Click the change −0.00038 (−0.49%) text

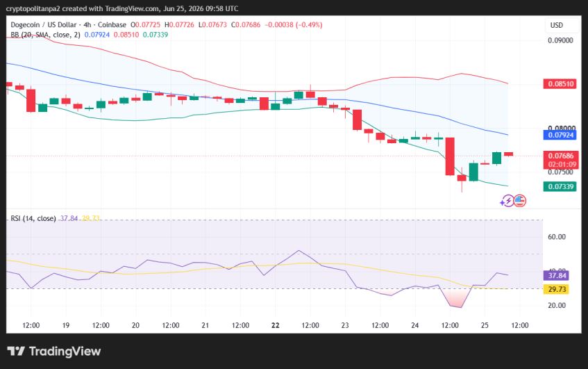[x=294, y=25]
